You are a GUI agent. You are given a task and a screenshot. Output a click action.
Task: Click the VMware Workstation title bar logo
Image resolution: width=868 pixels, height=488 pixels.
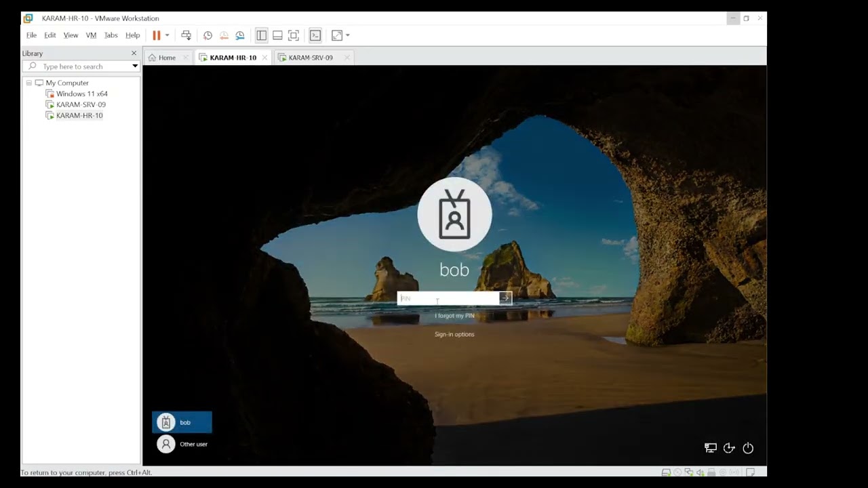(28, 18)
